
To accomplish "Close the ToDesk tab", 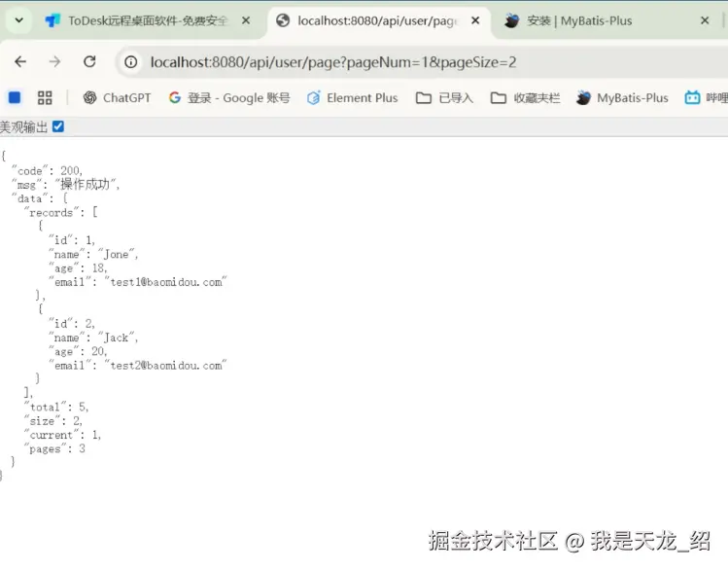I will click(x=246, y=20).
